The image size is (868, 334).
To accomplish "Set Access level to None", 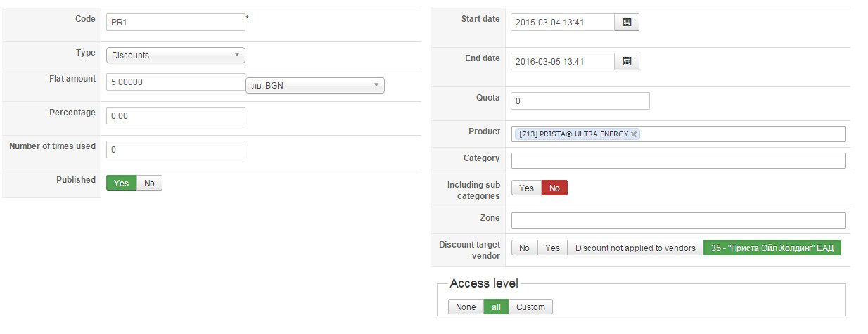I will click(466, 307).
